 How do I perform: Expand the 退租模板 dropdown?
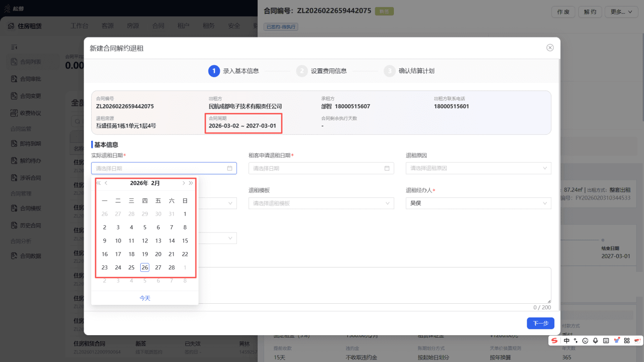point(321,203)
